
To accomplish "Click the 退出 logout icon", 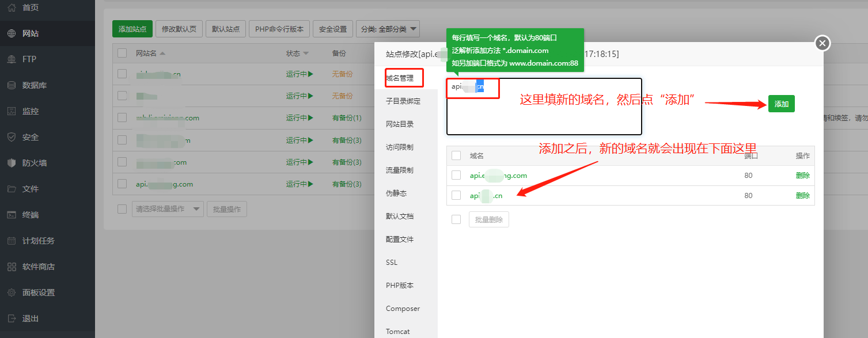I will [x=12, y=318].
